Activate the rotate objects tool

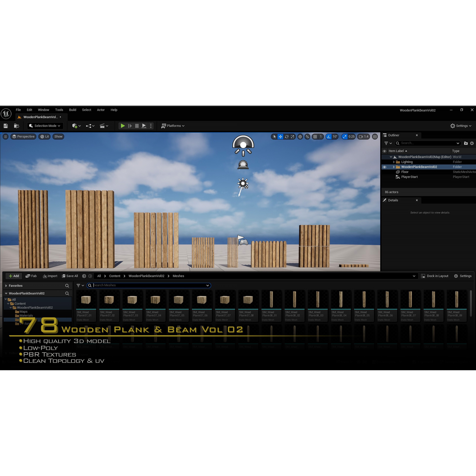tap(287, 136)
